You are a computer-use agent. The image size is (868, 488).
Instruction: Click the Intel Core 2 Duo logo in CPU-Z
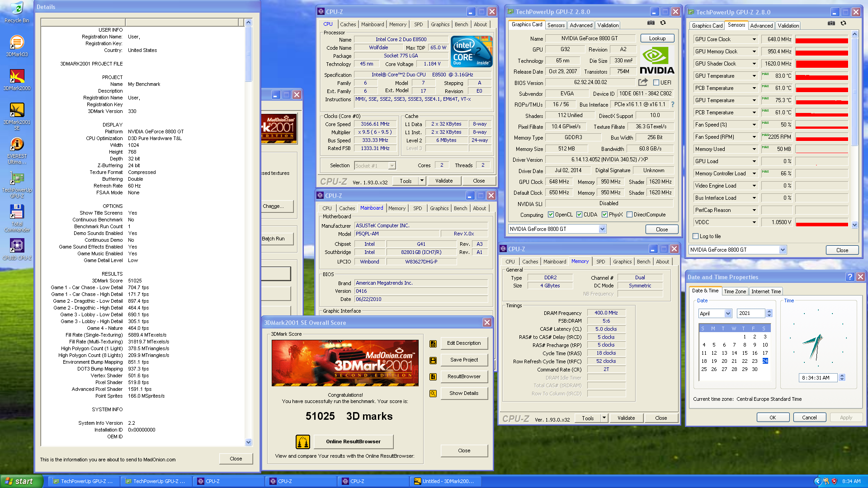[x=472, y=52]
